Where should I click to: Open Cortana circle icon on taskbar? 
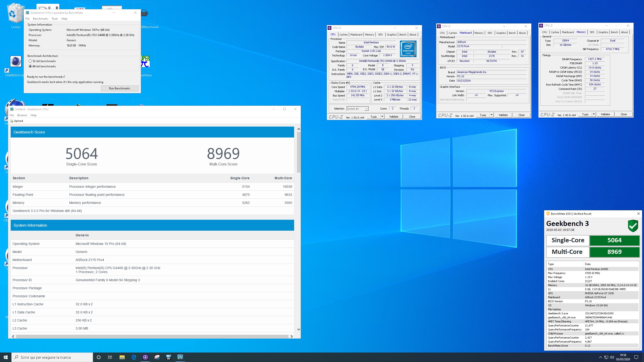98,357
